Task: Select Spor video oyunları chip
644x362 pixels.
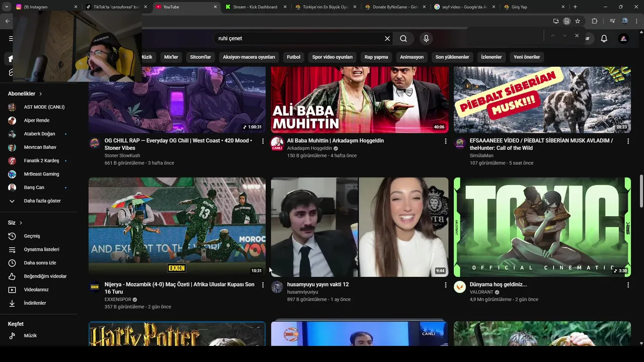Action: pyautogui.click(x=332, y=57)
